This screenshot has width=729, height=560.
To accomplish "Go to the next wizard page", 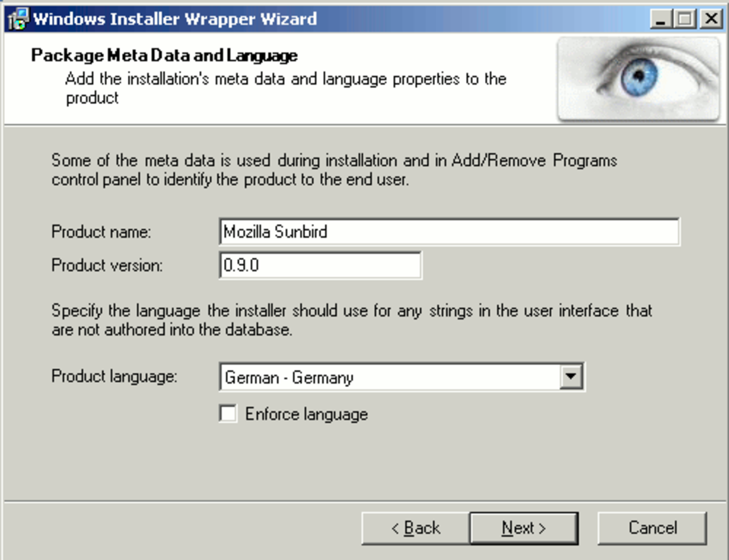I will coord(524,528).
